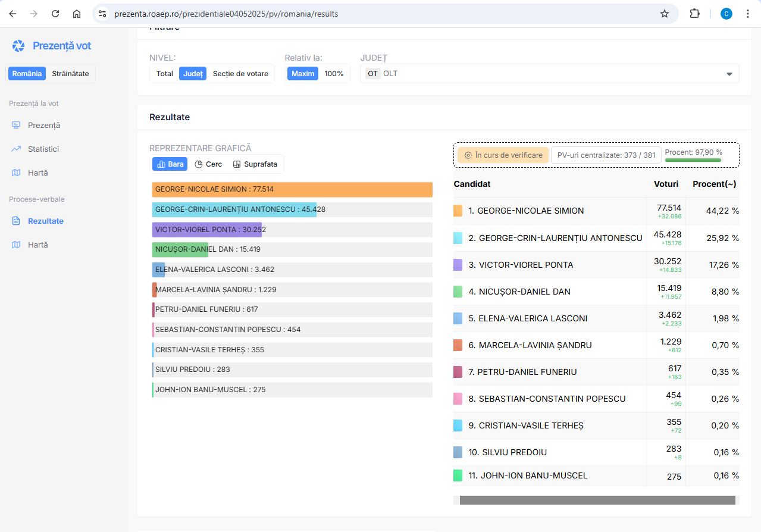Set level to Total

[165, 74]
